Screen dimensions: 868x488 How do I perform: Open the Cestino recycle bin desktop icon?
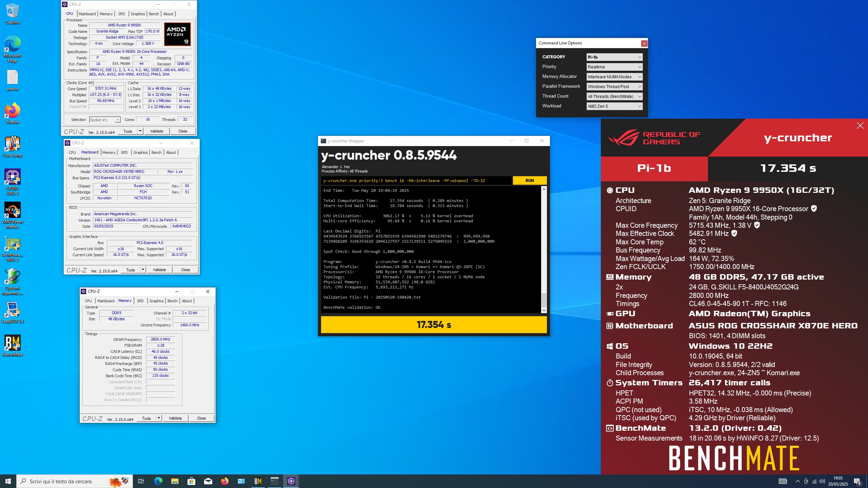12,14
